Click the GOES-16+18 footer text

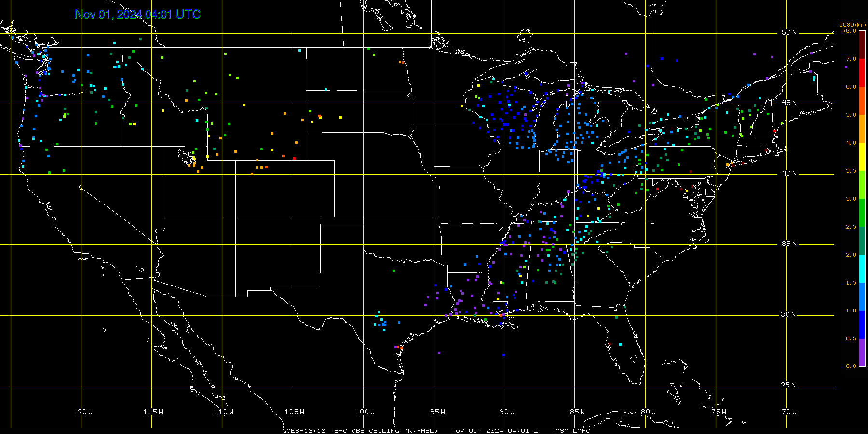[304, 431]
